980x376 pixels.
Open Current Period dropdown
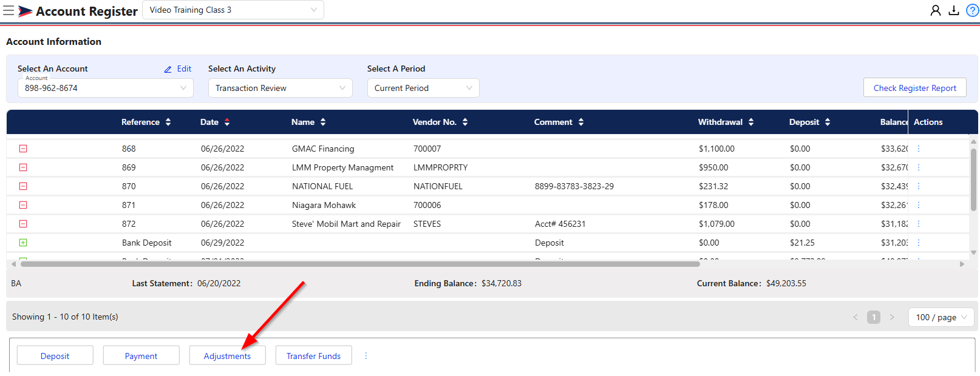tap(423, 88)
